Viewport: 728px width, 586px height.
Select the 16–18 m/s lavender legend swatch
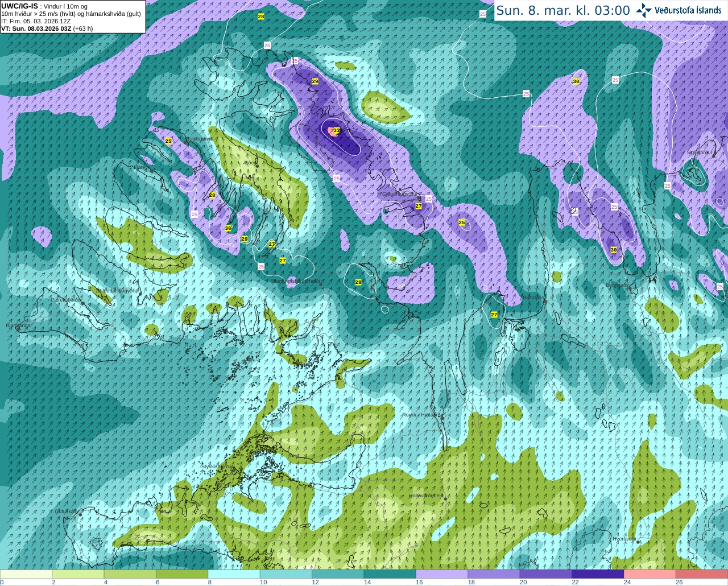442,574
